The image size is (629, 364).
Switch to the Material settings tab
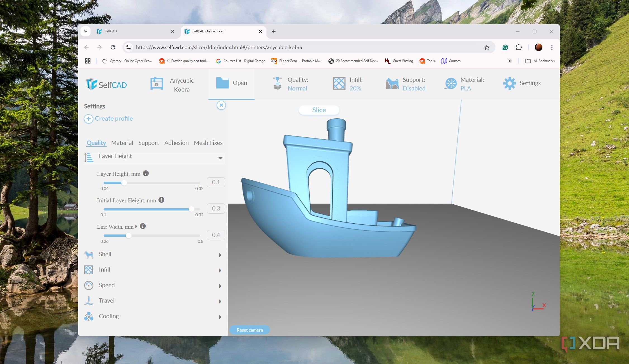[122, 143]
